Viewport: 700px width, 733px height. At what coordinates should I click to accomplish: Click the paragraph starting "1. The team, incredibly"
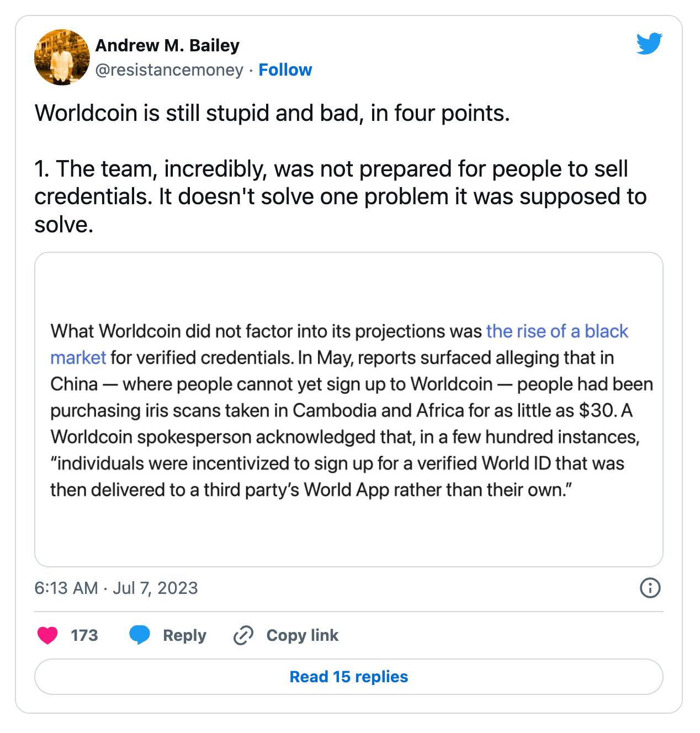click(x=340, y=196)
